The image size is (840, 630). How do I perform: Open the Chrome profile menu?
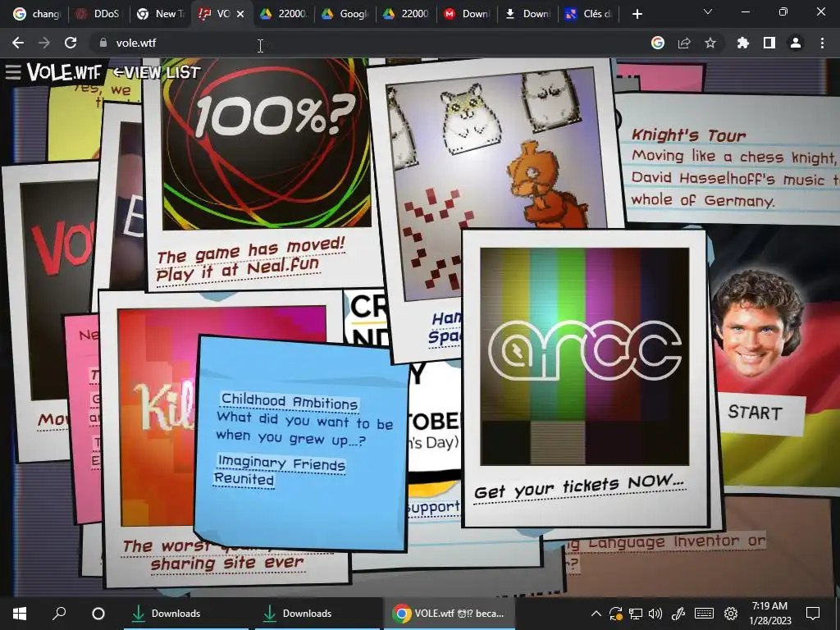tap(796, 43)
